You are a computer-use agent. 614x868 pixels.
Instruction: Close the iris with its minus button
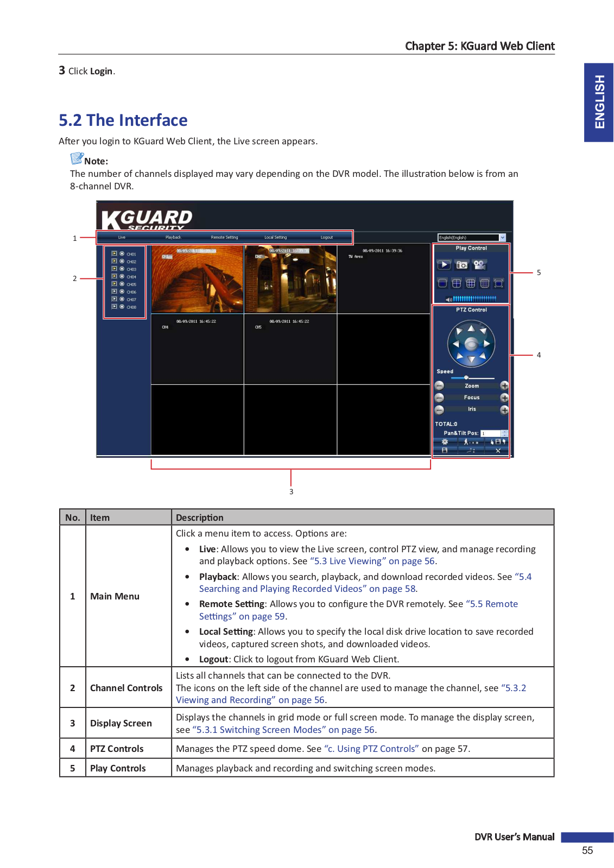click(x=439, y=410)
